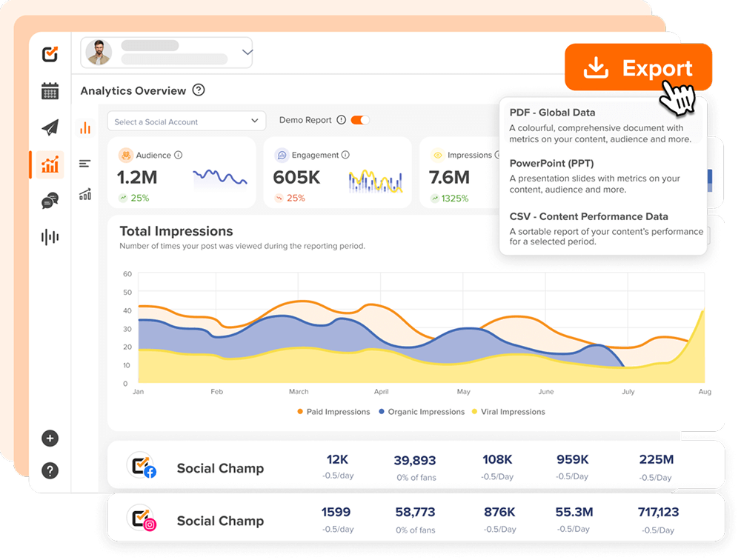The image size is (741, 560).
Task: Choose PDF - Global Data export option
Action: [x=554, y=112]
